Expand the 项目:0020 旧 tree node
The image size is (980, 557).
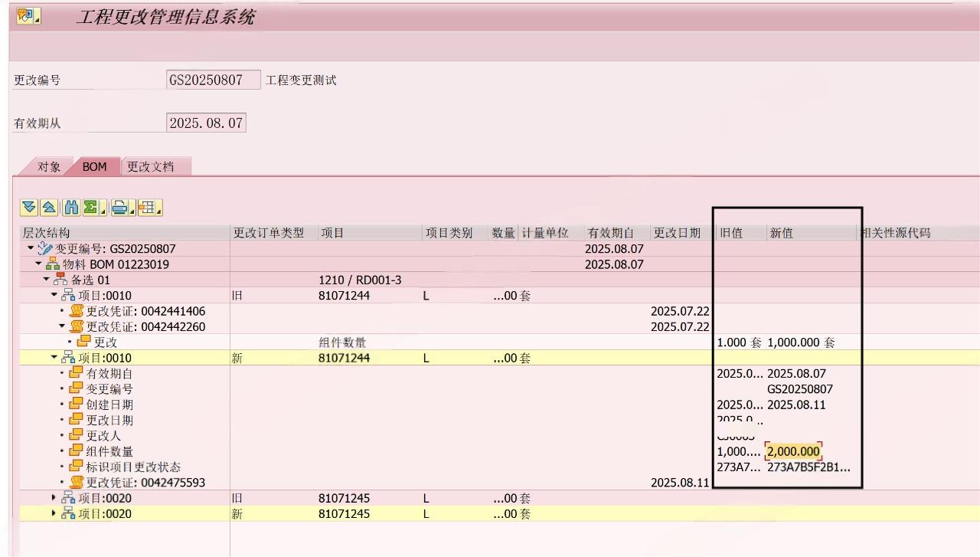[52, 498]
